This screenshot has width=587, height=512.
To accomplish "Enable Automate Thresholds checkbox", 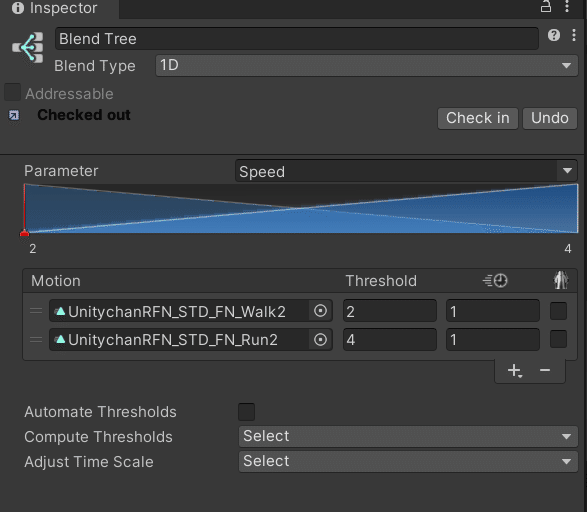I will click(x=246, y=412).
